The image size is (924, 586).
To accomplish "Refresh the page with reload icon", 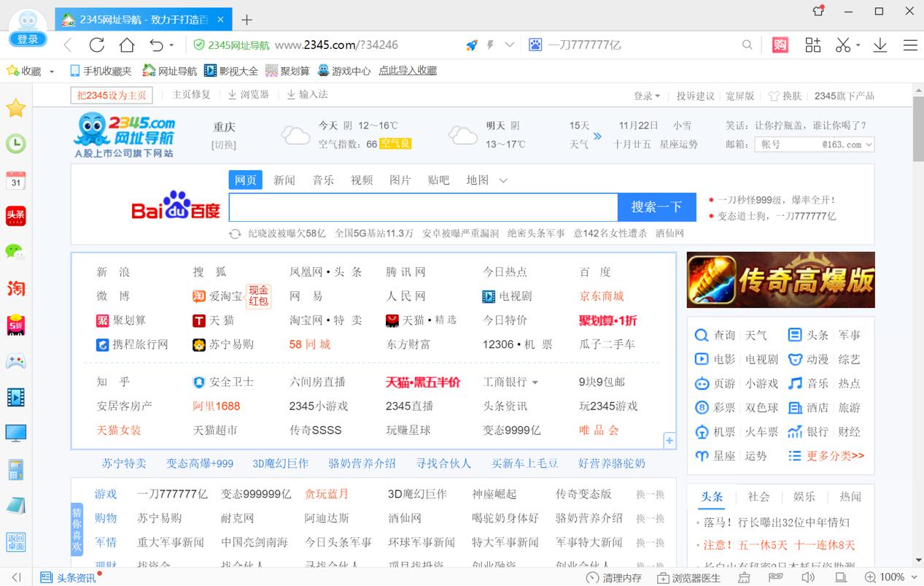I will 97,45.
